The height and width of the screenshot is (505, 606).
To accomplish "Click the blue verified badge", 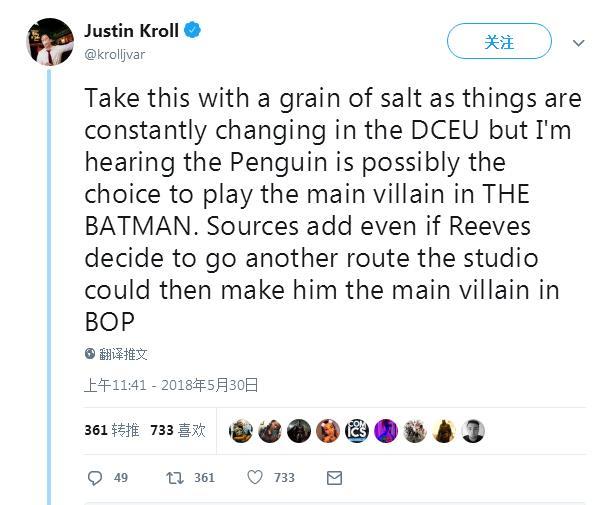I will pos(194,31).
